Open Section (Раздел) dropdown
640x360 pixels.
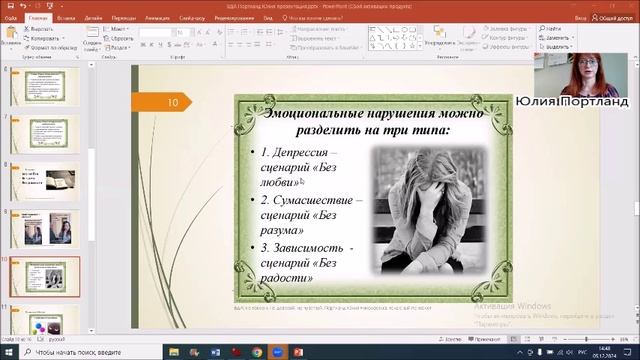pyautogui.click(x=118, y=48)
